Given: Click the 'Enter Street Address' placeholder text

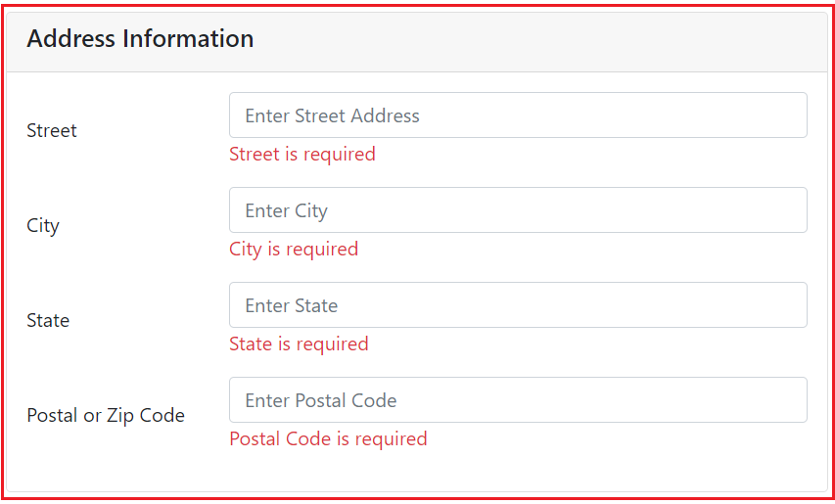Looking at the screenshot, I should [x=332, y=115].
